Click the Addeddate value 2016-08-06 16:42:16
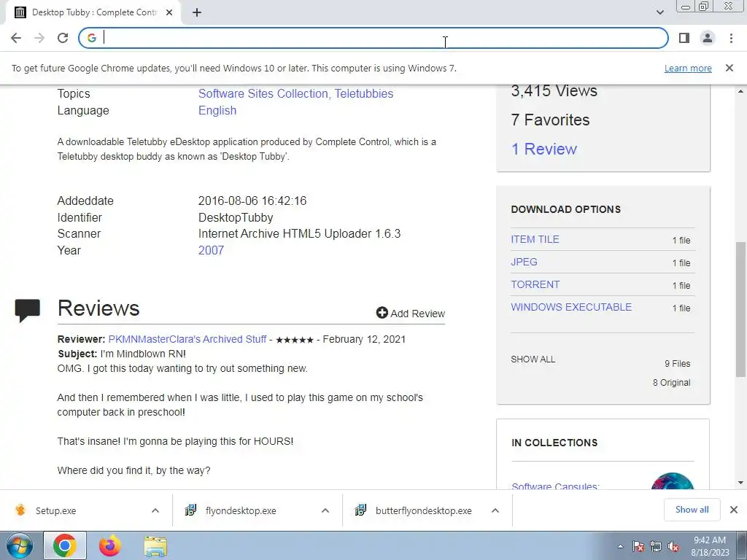Image resolution: width=747 pixels, height=560 pixels. pos(252,201)
